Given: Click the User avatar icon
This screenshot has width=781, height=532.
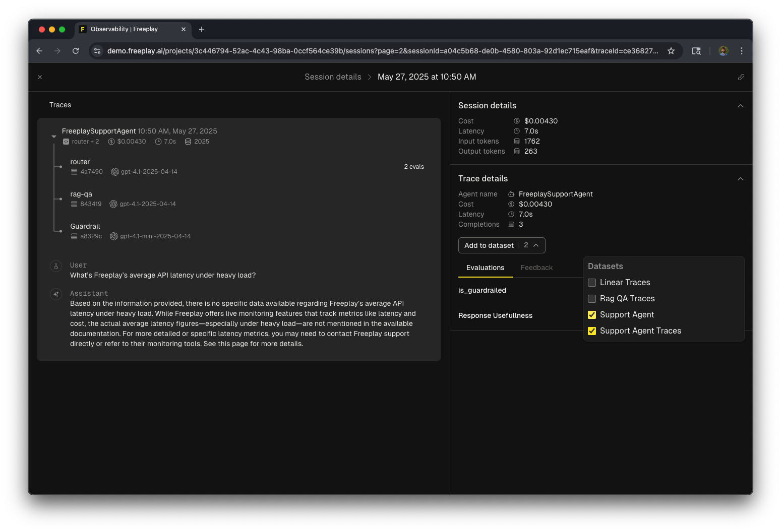Looking at the screenshot, I should click(x=56, y=266).
